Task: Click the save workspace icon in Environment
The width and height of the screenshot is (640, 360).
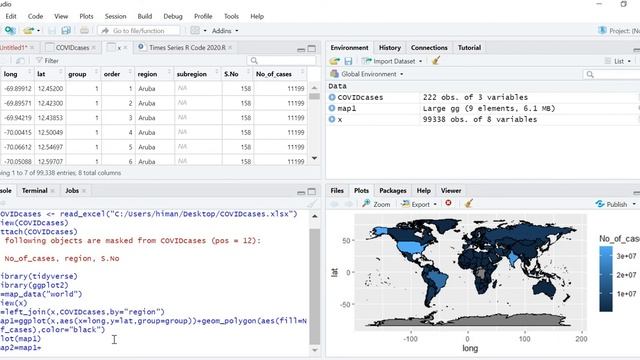Action: click(348, 61)
